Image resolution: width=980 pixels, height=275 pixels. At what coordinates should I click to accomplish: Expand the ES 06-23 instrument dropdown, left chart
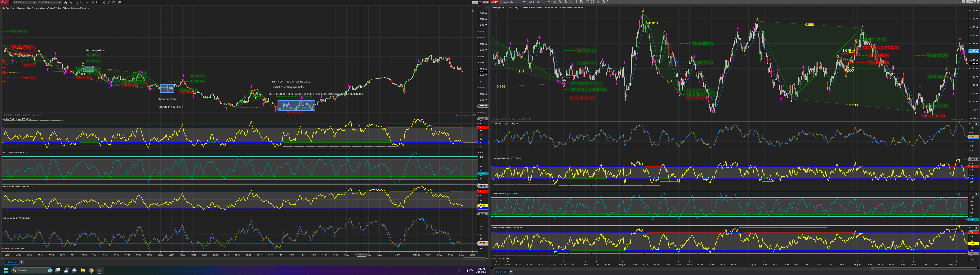pyautogui.click(x=25, y=2)
